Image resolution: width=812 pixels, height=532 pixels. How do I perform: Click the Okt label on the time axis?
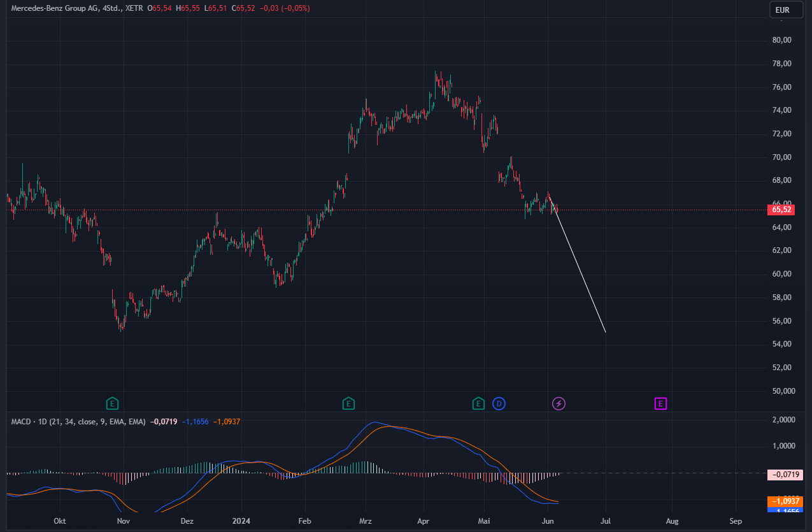pyautogui.click(x=59, y=521)
